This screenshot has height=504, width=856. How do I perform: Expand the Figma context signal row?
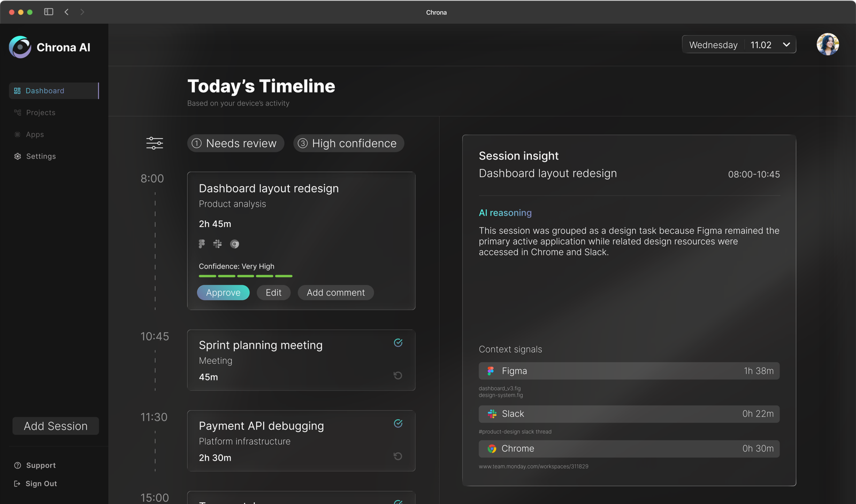[x=629, y=371]
